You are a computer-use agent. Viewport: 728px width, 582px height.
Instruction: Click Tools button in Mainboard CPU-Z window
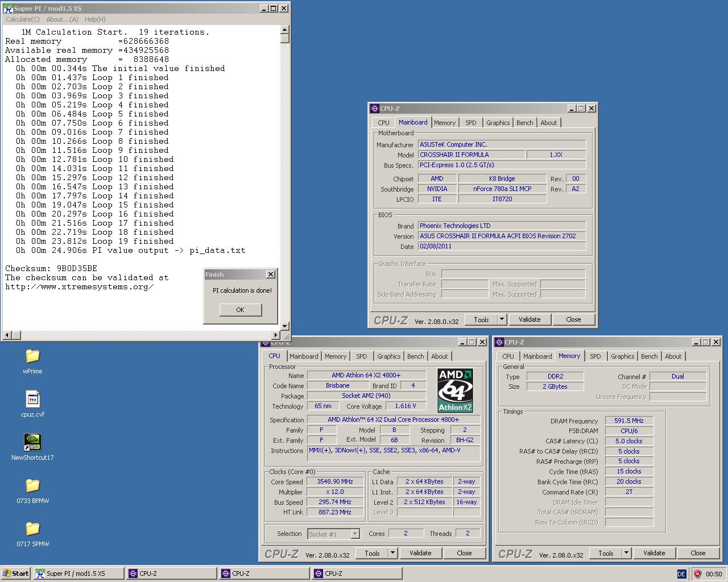click(x=481, y=319)
